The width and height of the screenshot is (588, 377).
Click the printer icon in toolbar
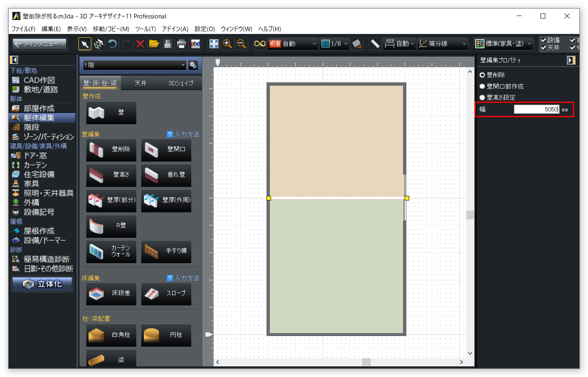pyautogui.click(x=182, y=44)
